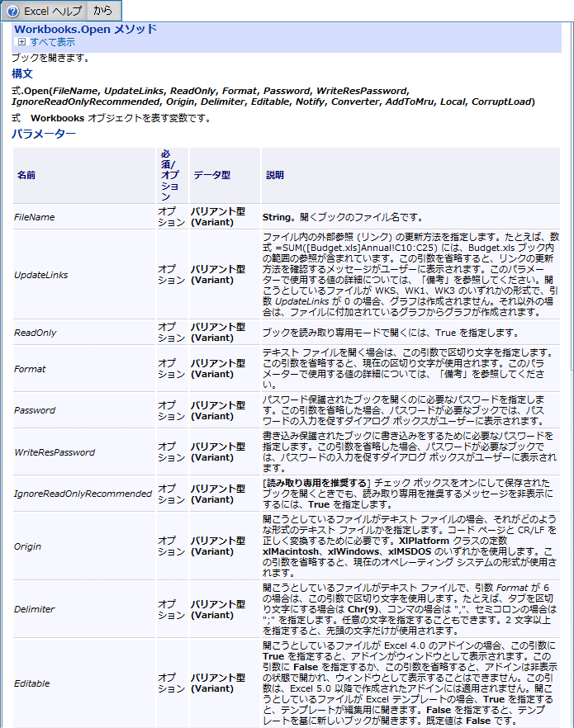Select the ReadOnly parameter cell
The image size is (574, 728).
[x=84, y=333]
